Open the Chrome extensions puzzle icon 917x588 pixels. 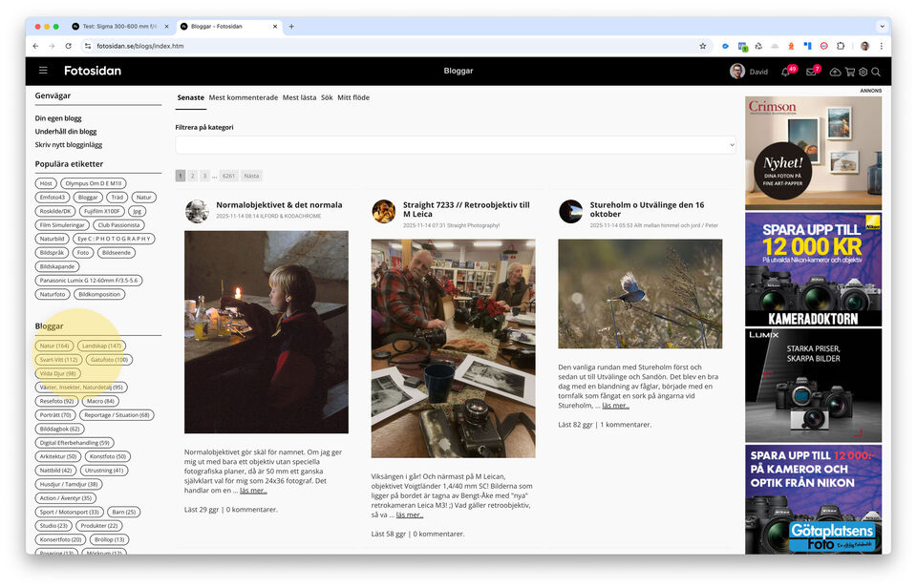tap(841, 46)
